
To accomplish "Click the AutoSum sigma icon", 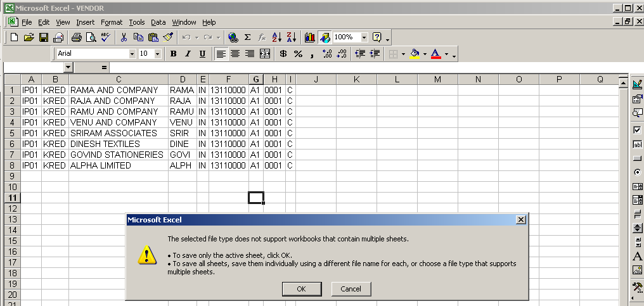I will 247,37.
